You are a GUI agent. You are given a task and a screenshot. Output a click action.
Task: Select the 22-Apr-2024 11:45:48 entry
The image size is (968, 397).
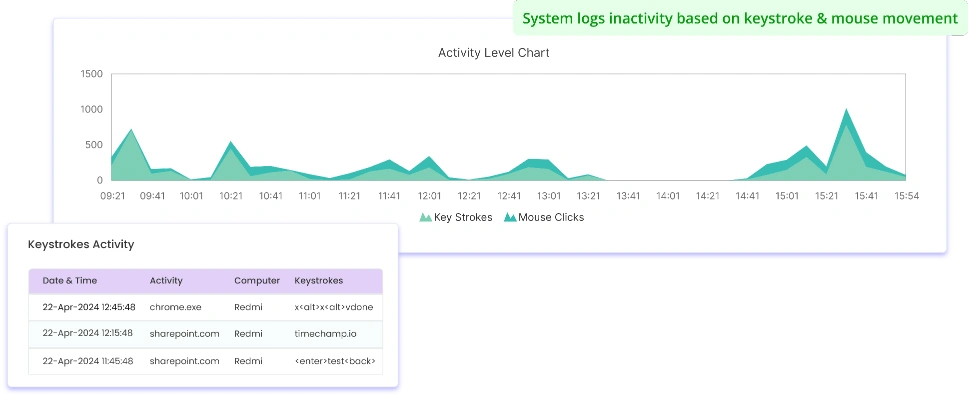206,361
